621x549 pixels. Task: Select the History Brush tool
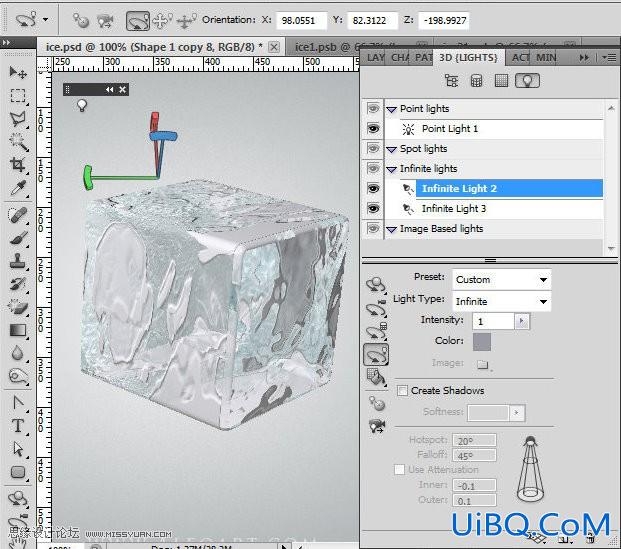(x=18, y=284)
